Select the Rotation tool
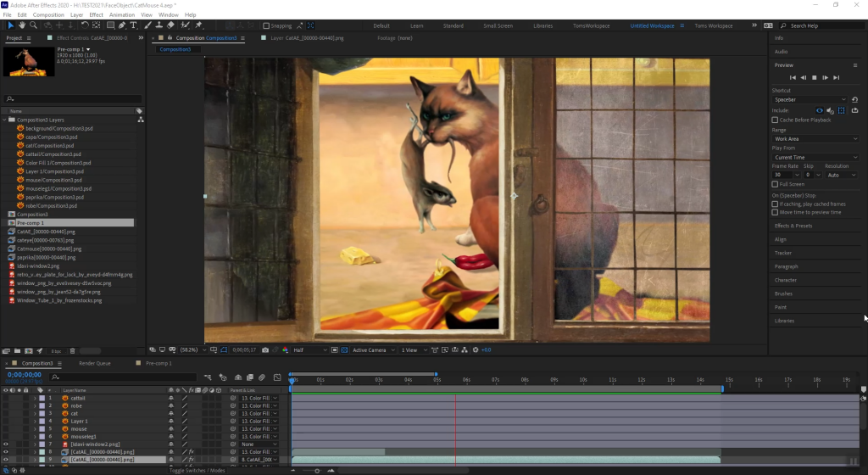Screen dimensions: 868x475 click(x=85, y=25)
